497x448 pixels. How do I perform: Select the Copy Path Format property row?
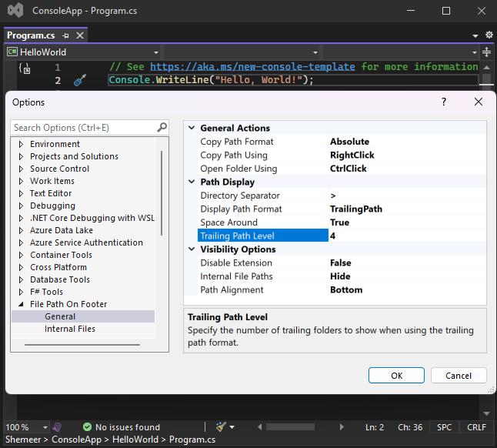237,142
